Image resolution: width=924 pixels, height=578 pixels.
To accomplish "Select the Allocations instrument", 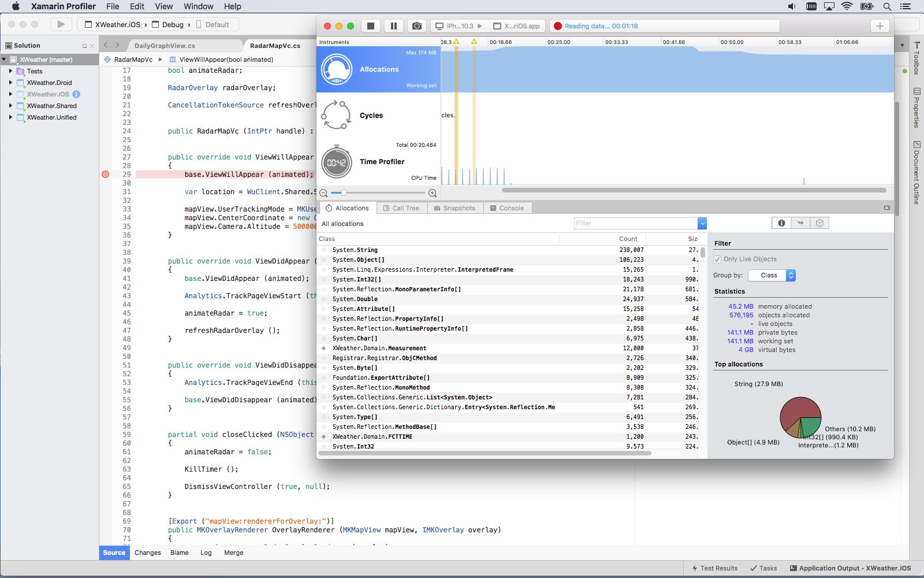I will [378, 69].
